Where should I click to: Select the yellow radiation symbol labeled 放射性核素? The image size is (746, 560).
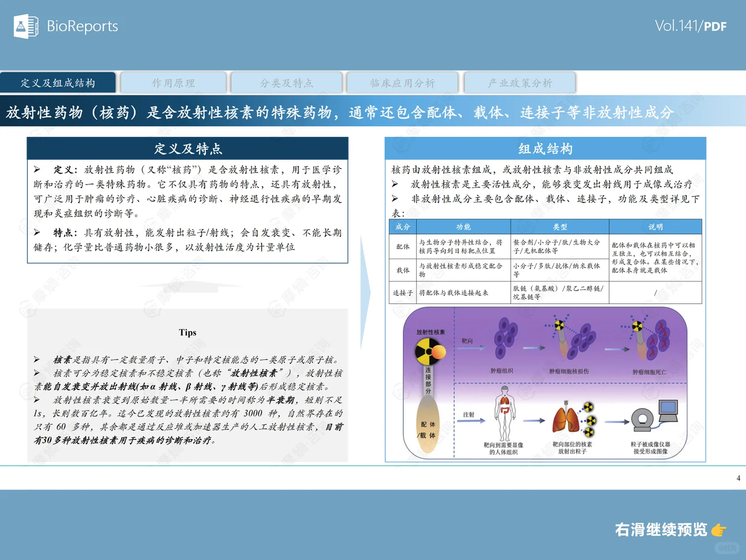coord(427,351)
